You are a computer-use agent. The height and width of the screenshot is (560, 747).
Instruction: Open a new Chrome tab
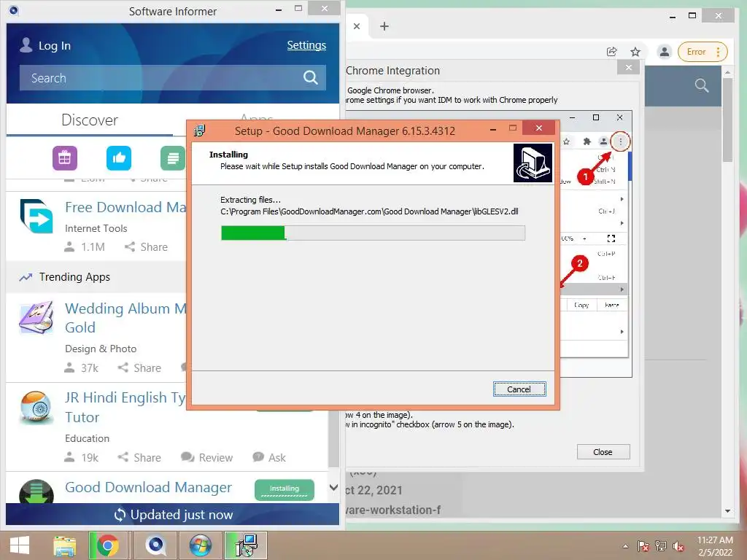384,26
